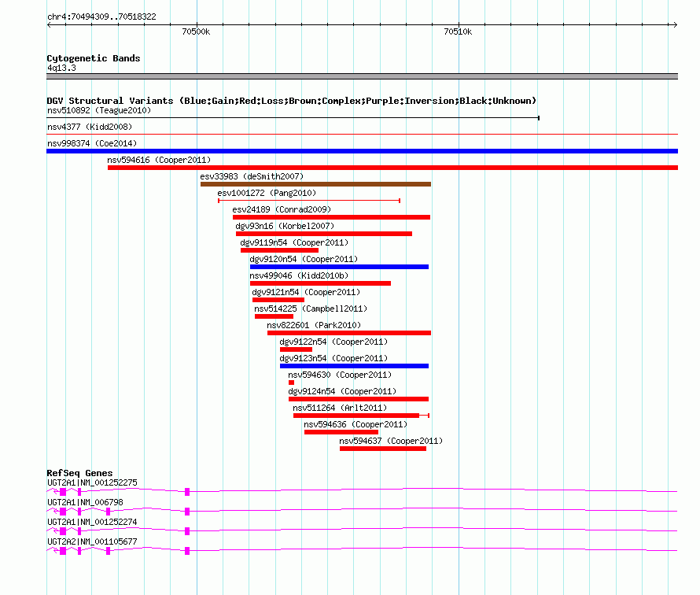This screenshot has width=700, height=595.
Task: Open esv33983 (deSmith2007) label
Action: (252, 176)
